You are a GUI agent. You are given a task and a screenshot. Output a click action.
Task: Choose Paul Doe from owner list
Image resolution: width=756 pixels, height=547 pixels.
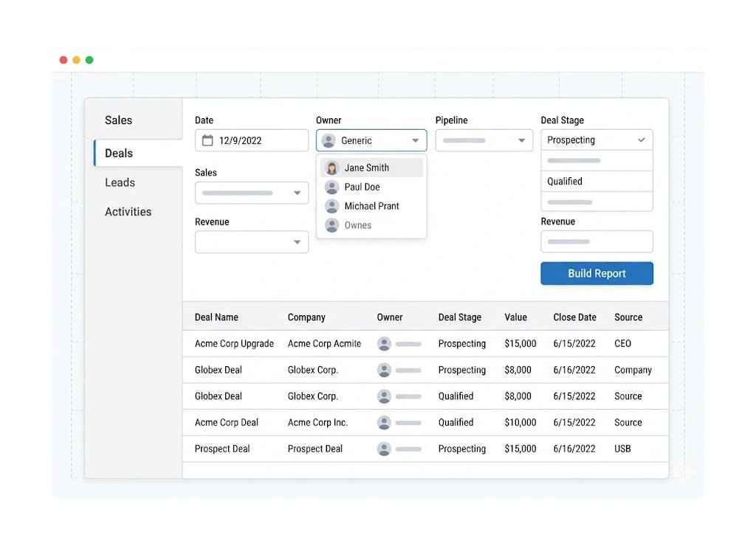coord(372,187)
